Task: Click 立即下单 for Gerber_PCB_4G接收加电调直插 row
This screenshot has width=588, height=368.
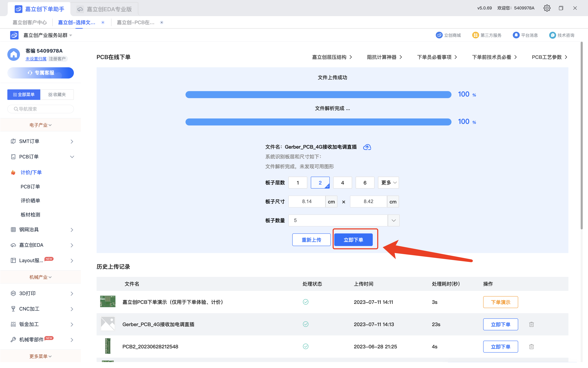Action: coord(500,324)
